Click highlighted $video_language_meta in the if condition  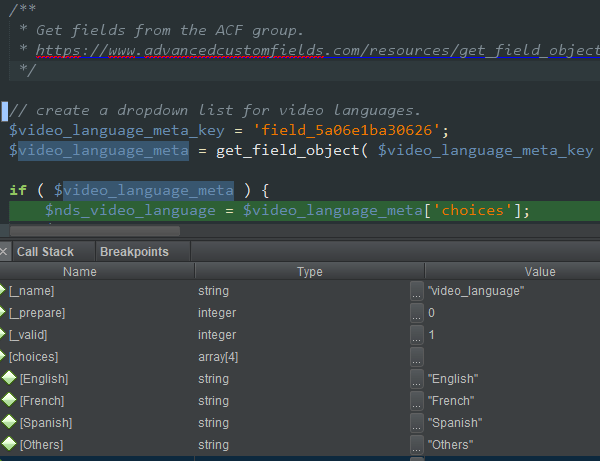(x=143, y=190)
